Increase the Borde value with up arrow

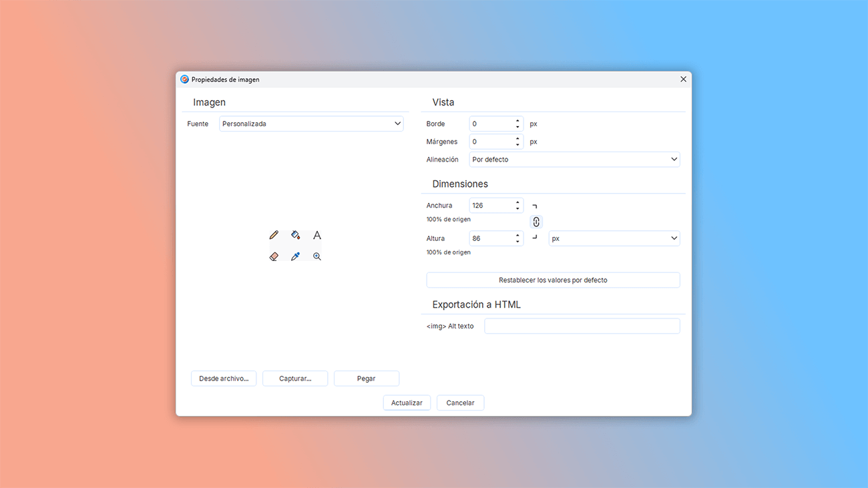tap(517, 121)
